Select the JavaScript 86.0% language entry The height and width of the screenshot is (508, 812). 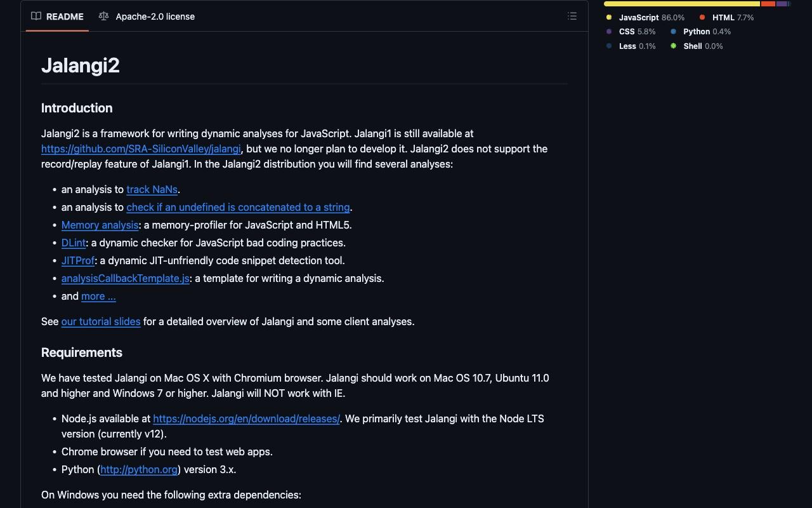[x=645, y=18]
